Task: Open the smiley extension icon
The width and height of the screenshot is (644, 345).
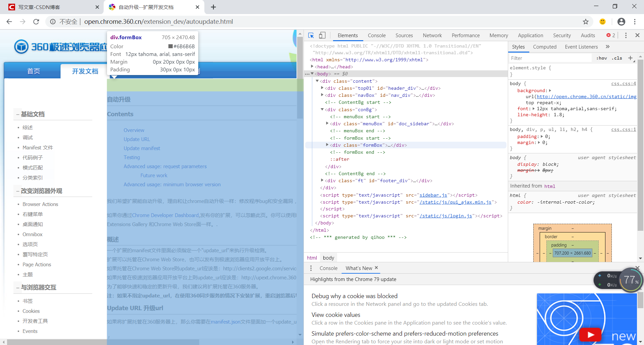Action: (603, 21)
